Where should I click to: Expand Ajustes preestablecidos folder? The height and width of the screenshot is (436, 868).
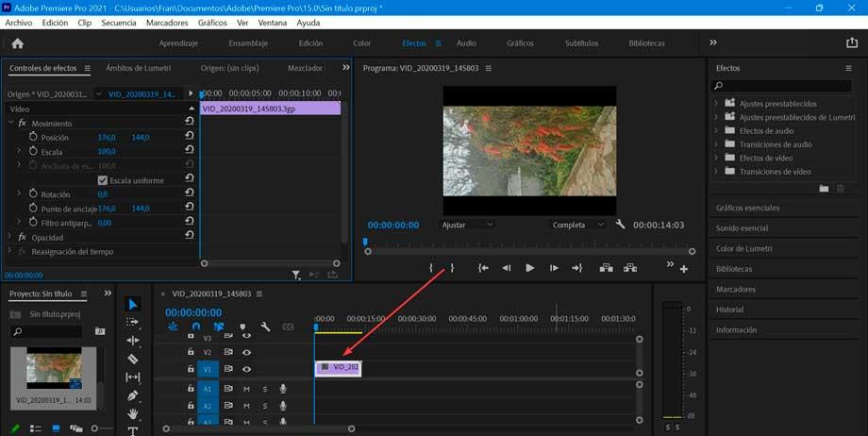pyautogui.click(x=716, y=103)
